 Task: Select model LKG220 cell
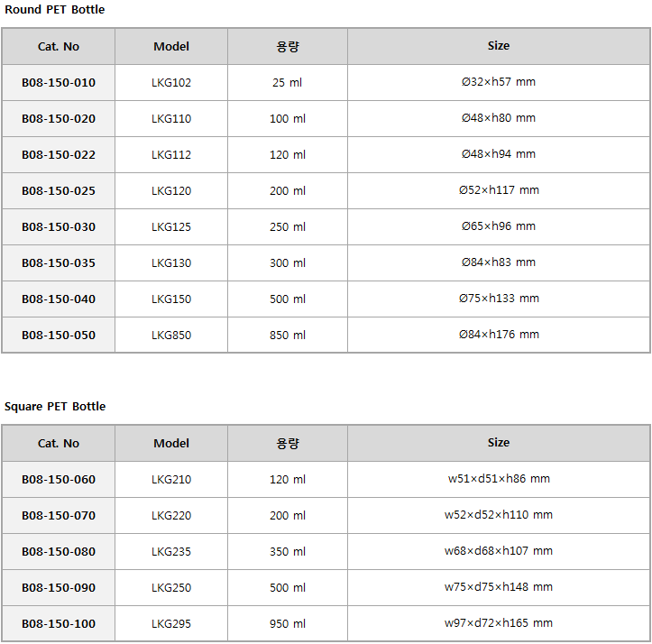(171, 515)
